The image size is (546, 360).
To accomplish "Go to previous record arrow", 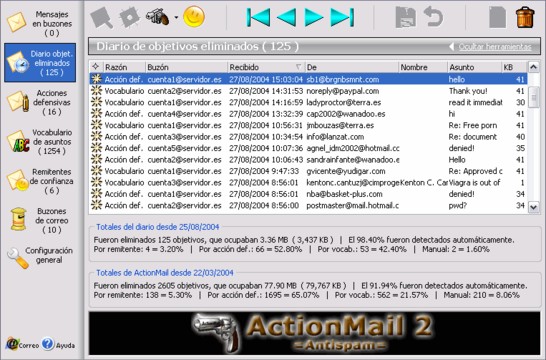I will tap(287, 17).
